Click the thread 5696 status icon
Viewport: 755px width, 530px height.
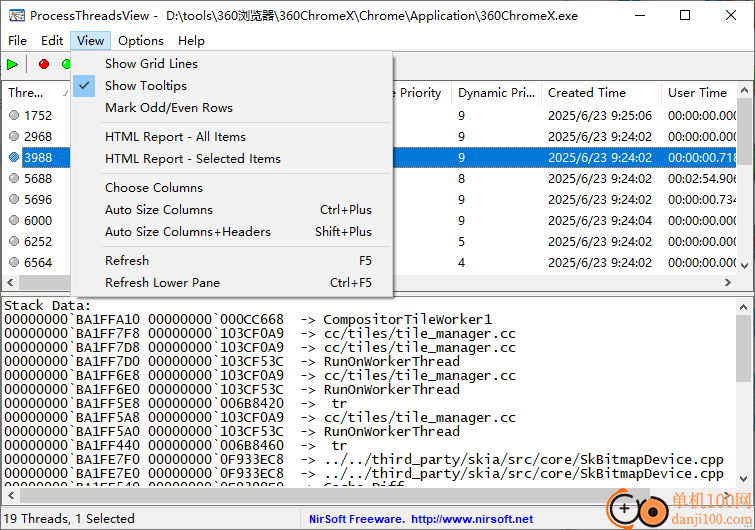(14, 199)
